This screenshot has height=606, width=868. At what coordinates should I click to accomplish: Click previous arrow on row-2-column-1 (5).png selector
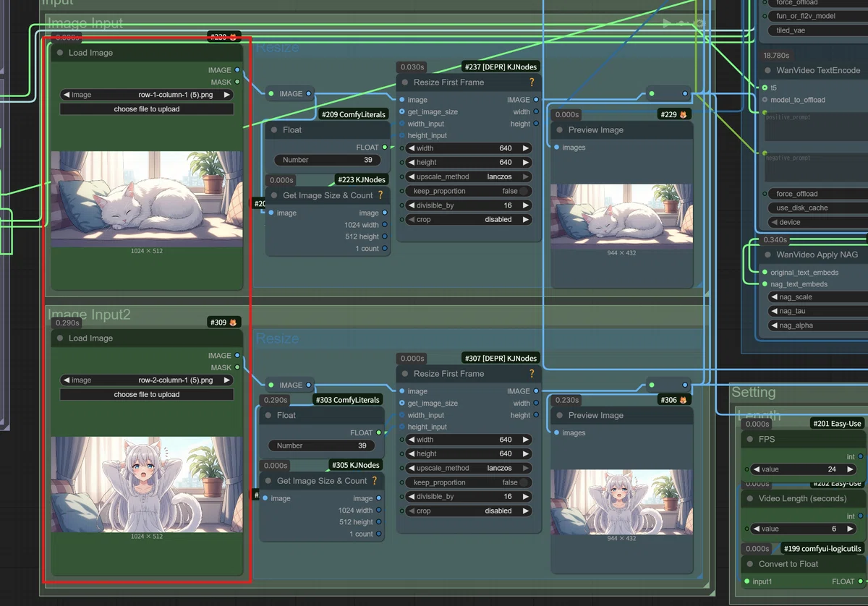click(67, 380)
